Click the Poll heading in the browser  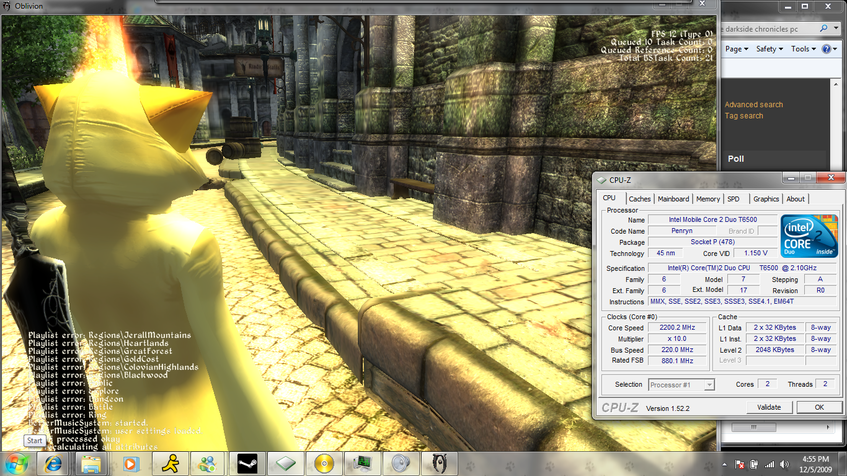[x=736, y=159]
